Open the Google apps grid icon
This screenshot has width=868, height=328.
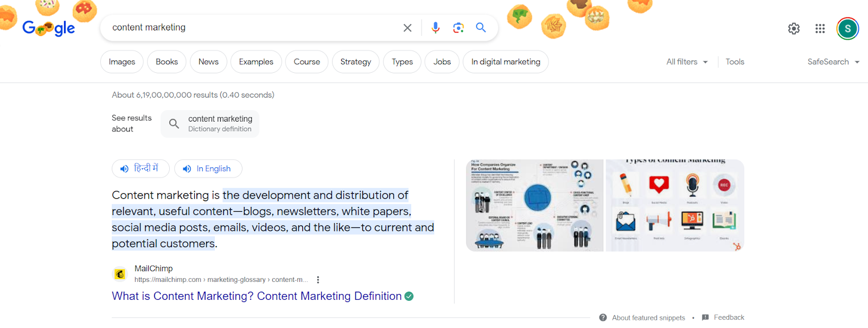[x=820, y=29]
